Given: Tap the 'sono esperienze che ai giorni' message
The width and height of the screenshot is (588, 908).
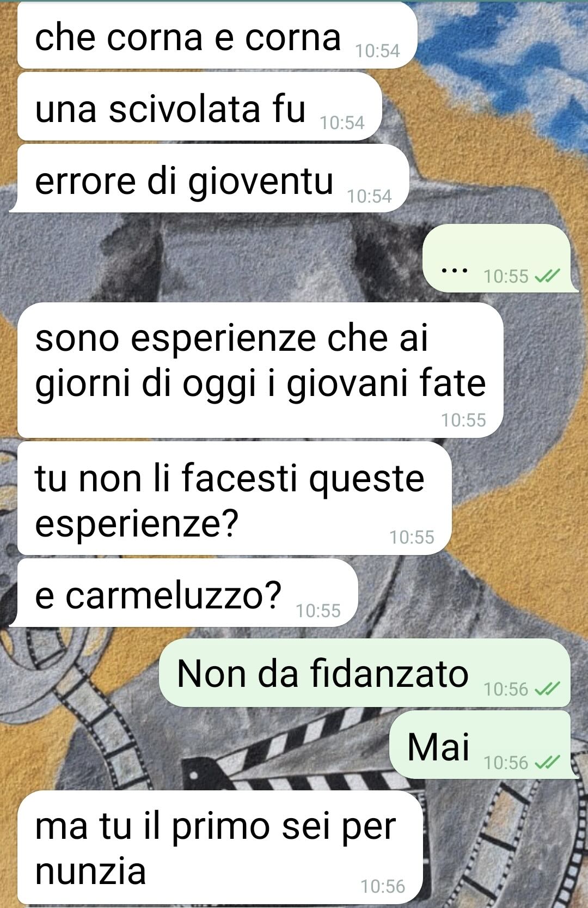Looking at the screenshot, I should point(260,370).
